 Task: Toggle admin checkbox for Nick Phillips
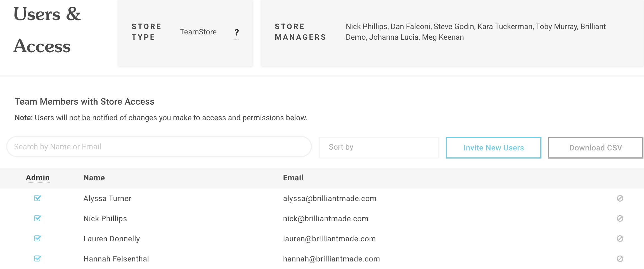click(x=37, y=218)
